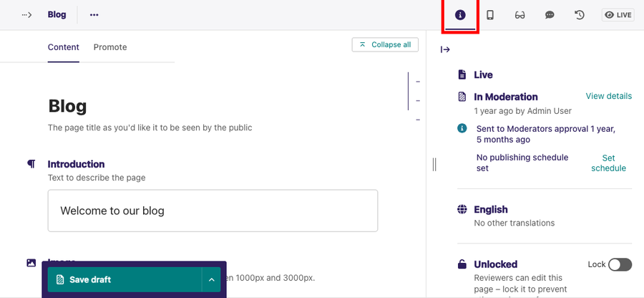Expand more save actions chevron
644x298 pixels.
[x=211, y=279]
